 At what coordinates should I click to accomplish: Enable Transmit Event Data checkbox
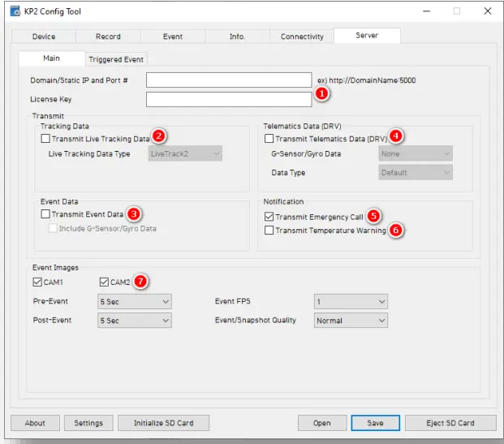click(45, 213)
